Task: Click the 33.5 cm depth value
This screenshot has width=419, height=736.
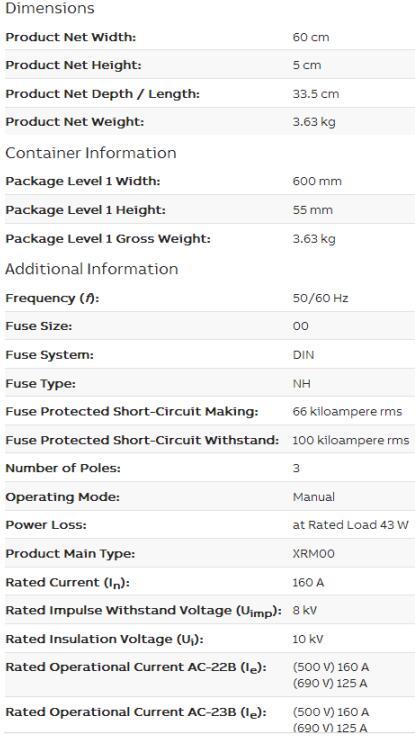Action: click(315, 94)
